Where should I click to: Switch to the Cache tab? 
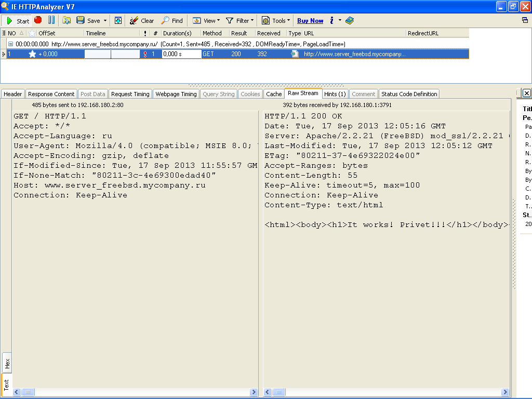(274, 94)
